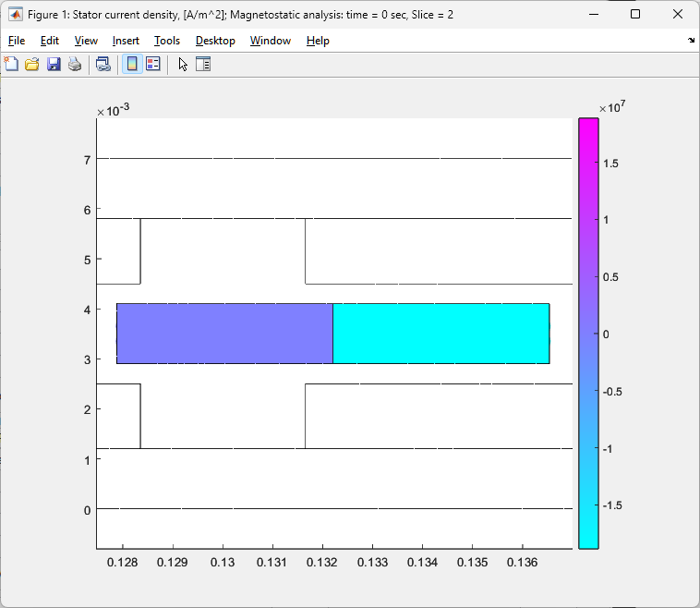Toggle the Insert Legend toolbar button
700x608 pixels.
click(x=152, y=65)
